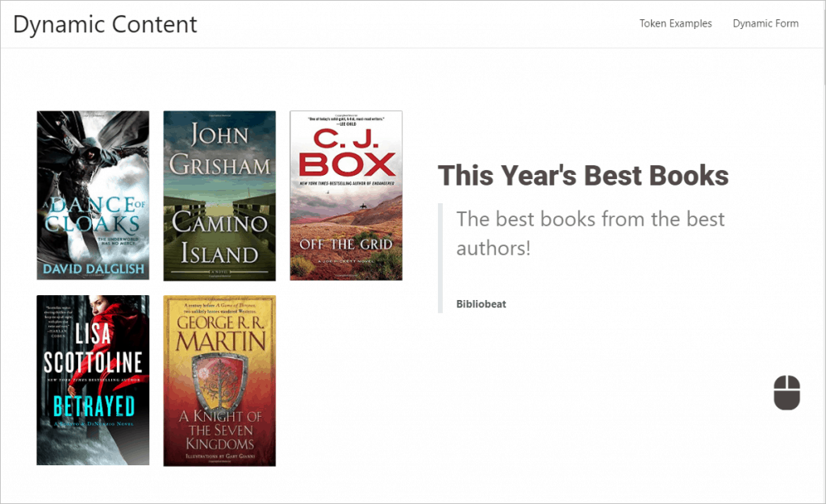Click the shield emblem on Martin cover

click(219, 381)
